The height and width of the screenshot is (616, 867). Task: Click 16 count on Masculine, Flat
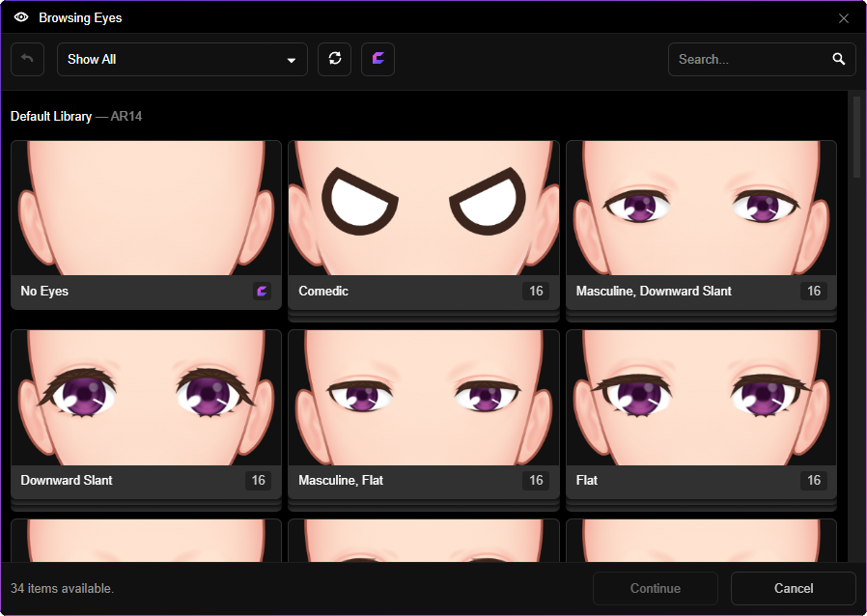536,480
